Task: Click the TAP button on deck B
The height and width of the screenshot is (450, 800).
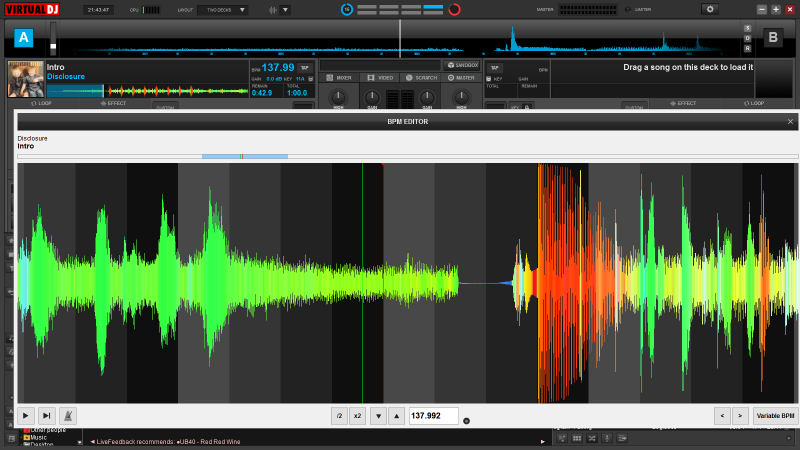Action: [494, 68]
